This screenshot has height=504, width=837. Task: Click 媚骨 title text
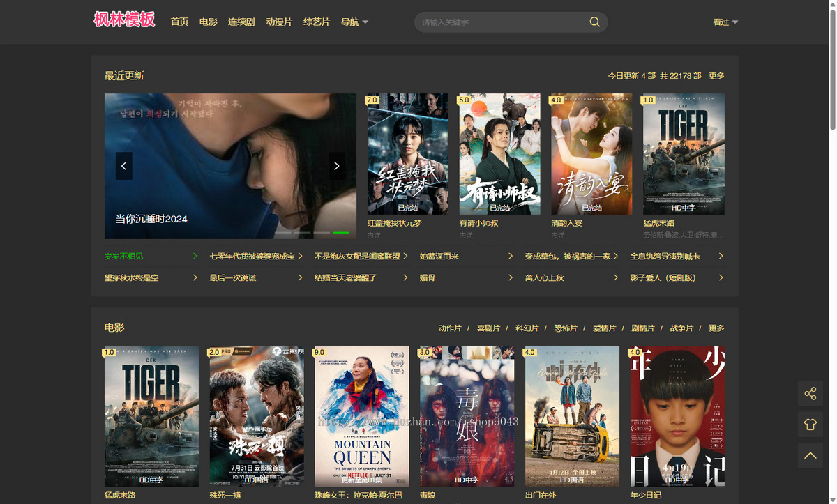[428, 277]
